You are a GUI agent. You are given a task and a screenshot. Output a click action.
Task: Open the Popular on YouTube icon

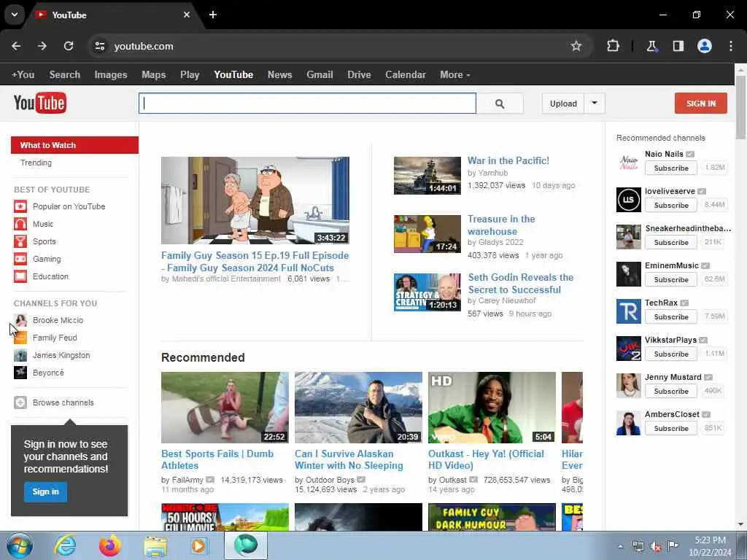coord(20,206)
